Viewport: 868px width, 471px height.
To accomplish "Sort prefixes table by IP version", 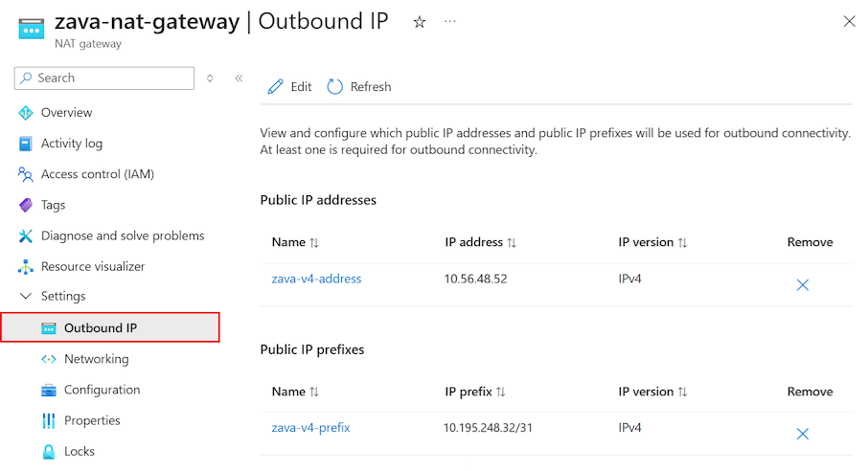I will click(652, 392).
